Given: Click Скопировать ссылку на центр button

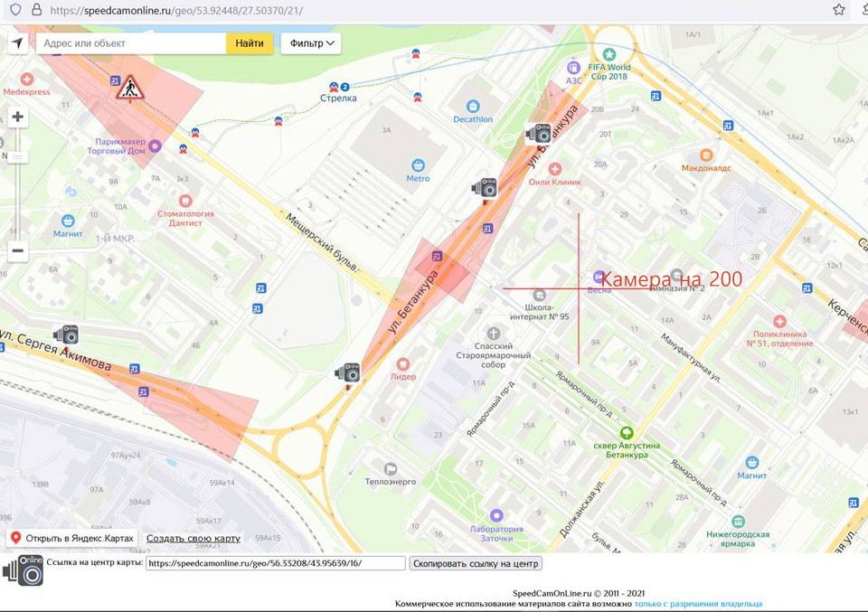Looking at the screenshot, I should pyautogui.click(x=476, y=563).
